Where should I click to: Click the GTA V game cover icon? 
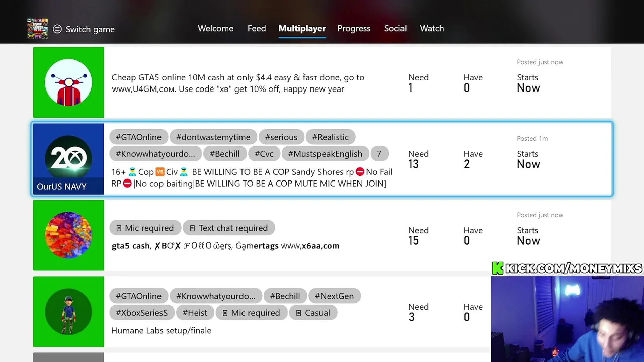coord(38,29)
